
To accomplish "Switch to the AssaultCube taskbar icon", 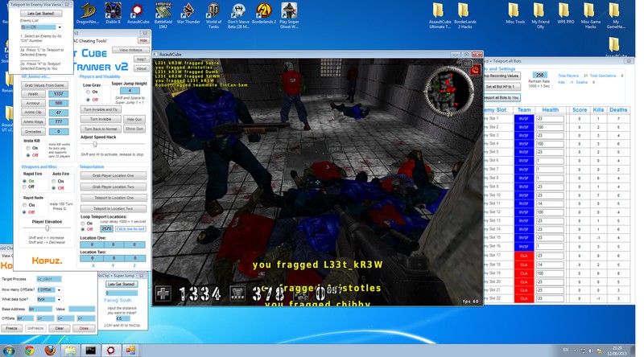I will [110, 351].
